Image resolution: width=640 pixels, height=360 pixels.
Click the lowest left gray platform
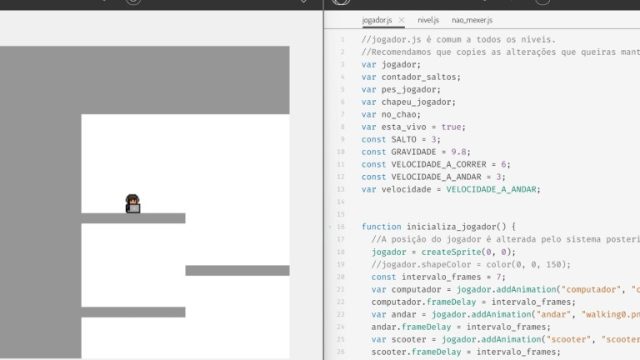click(x=133, y=312)
